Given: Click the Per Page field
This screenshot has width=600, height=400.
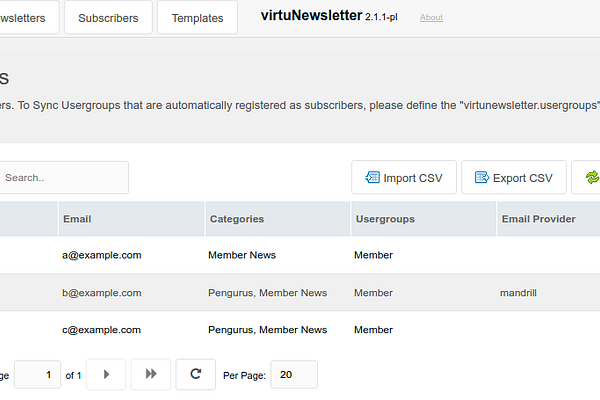Looking at the screenshot, I should tap(294, 375).
